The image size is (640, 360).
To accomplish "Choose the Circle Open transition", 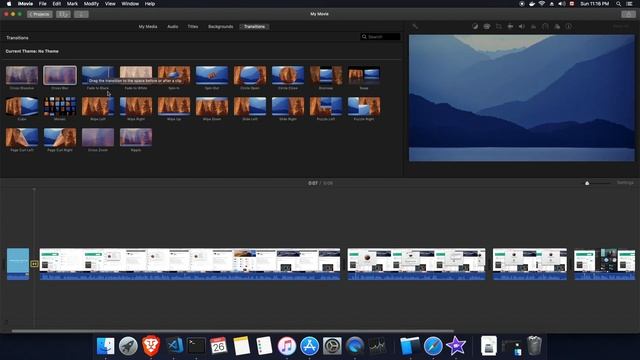I will point(250,76).
